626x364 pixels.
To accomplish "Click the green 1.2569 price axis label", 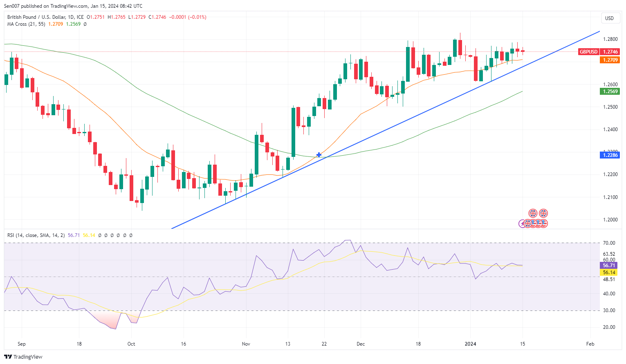I will (x=610, y=92).
